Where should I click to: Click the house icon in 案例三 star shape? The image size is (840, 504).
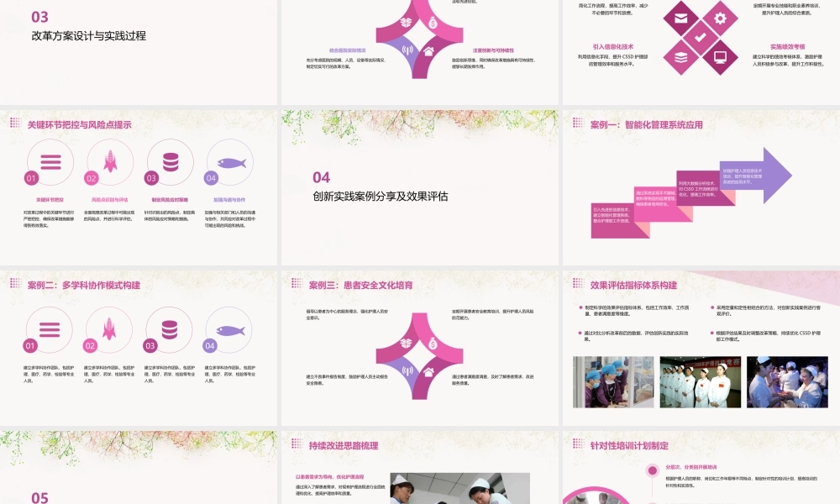pos(428,372)
